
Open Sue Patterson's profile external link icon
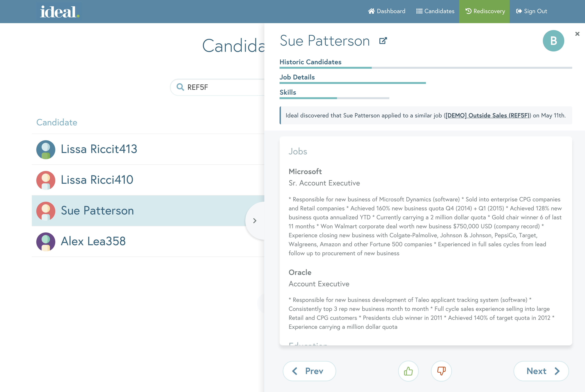pos(383,41)
